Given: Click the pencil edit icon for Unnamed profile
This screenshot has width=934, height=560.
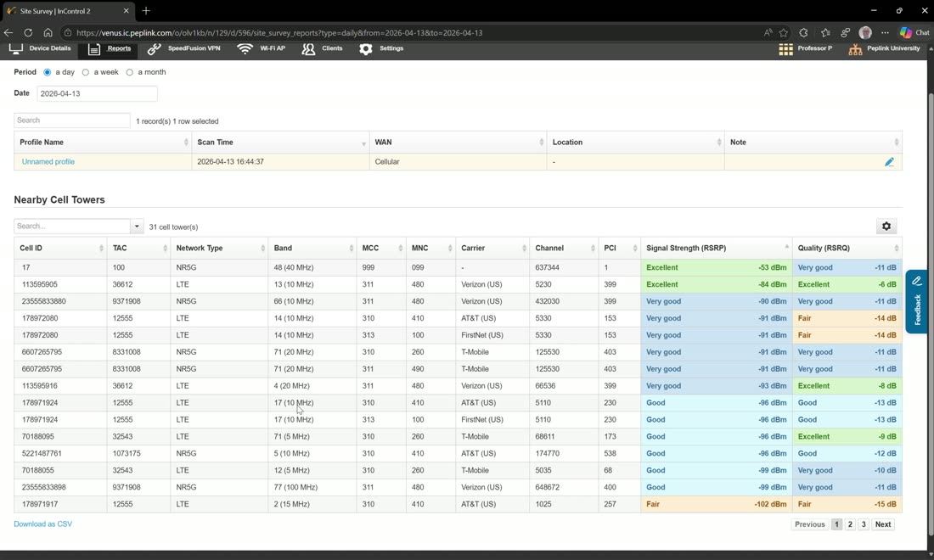Looking at the screenshot, I should [889, 162].
